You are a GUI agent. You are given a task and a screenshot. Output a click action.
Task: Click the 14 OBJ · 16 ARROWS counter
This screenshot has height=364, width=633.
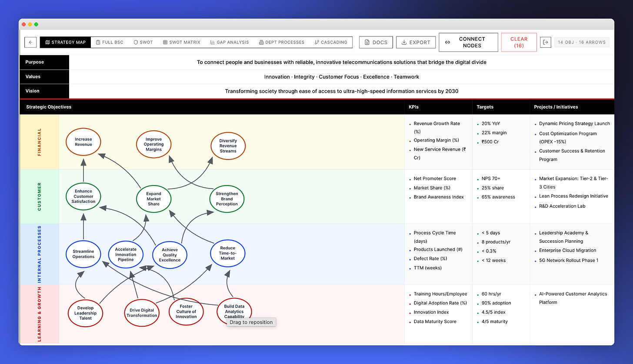click(581, 42)
